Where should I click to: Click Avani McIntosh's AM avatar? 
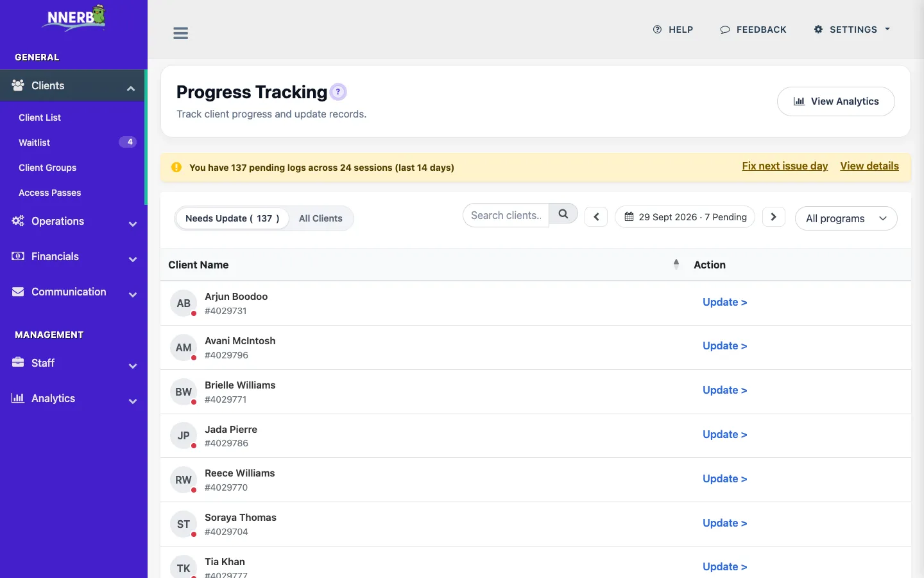pyautogui.click(x=184, y=347)
